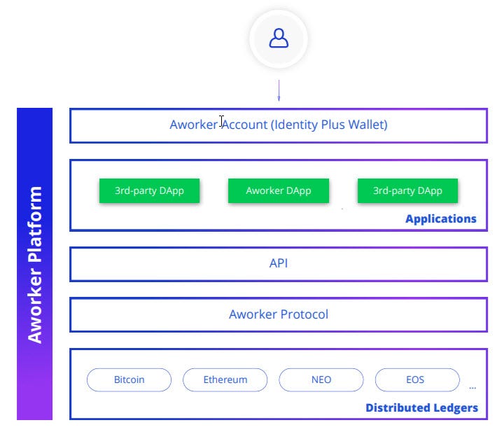This screenshot has height=432, width=504.
Task: Click the Distributed Ledgers label
Action: click(421, 408)
